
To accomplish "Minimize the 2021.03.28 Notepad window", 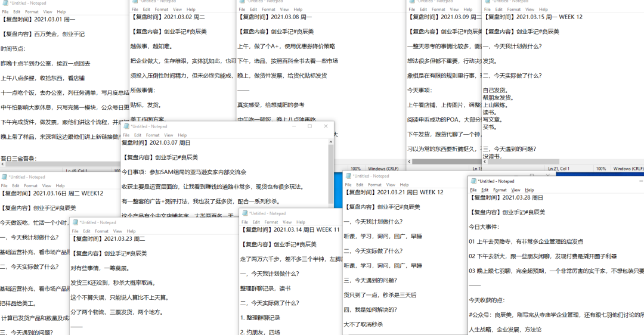I will pyautogui.click(x=640, y=181).
